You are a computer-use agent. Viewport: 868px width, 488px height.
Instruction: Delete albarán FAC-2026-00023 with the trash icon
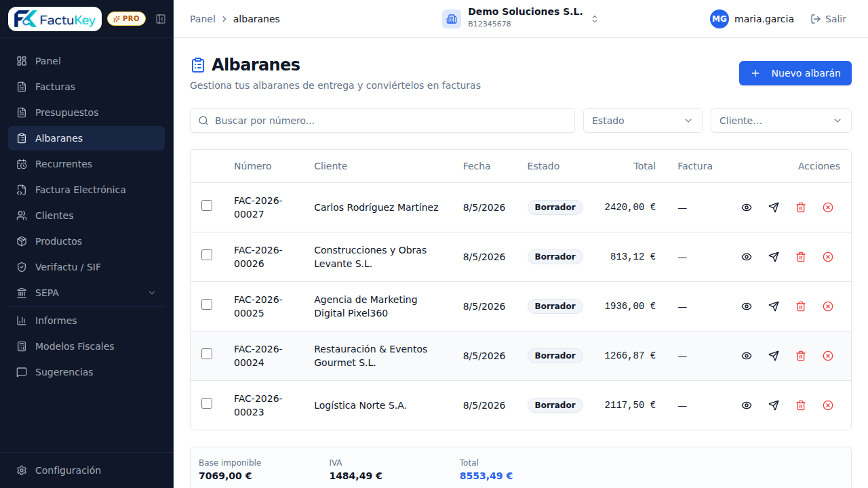801,405
